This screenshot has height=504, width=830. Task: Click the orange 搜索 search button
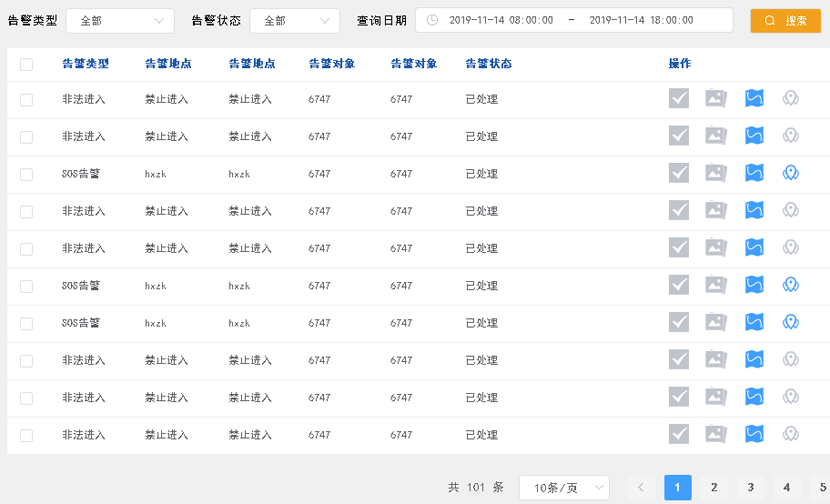[786, 21]
